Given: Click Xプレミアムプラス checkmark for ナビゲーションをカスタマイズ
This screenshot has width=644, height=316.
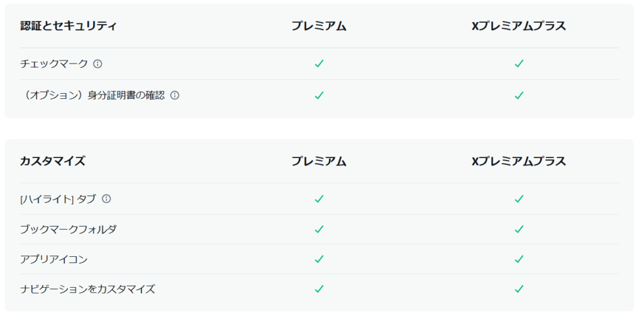Looking at the screenshot, I should [519, 290].
